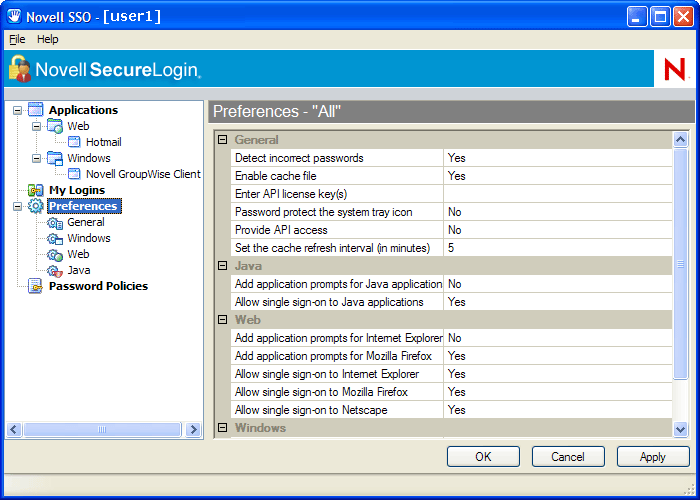
Task: Collapse the General preferences section
Action: tap(223, 140)
